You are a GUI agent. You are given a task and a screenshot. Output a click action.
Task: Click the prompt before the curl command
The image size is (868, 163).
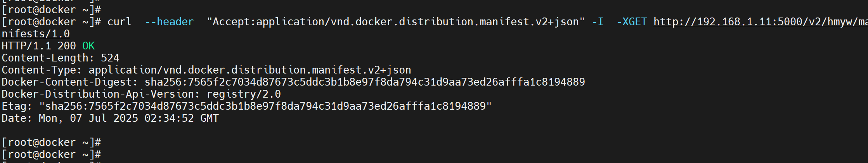tap(51, 22)
